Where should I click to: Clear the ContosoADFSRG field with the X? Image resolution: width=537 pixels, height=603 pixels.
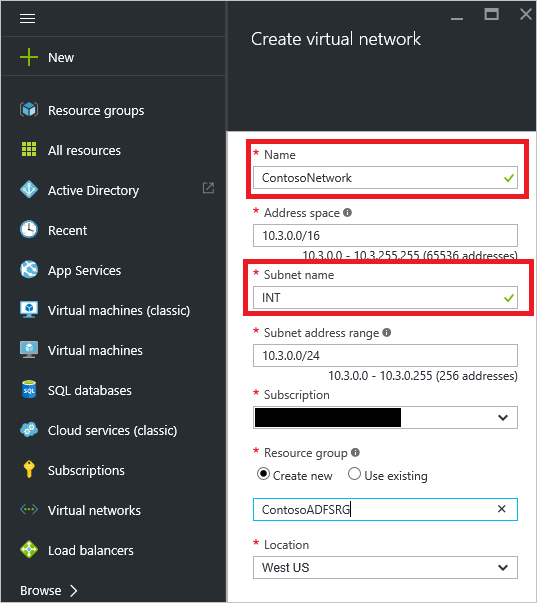tap(501, 509)
